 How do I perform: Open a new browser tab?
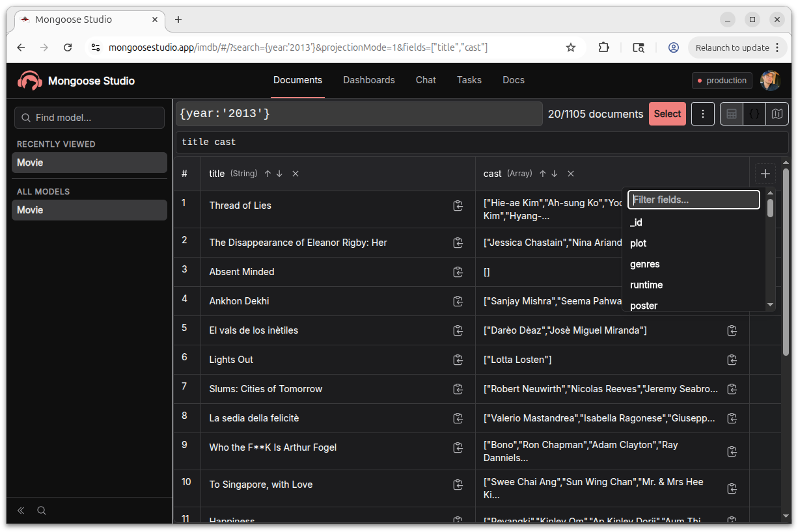pos(178,20)
